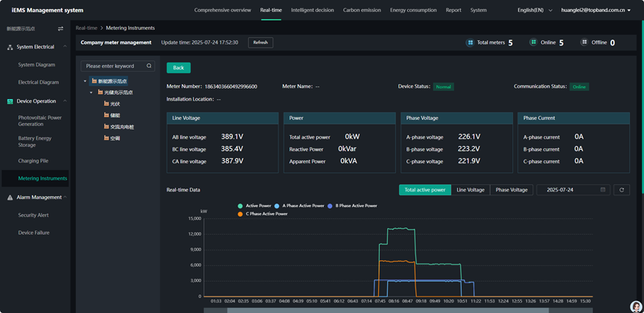Open the Carbon emission tab
The width and height of the screenshot is (644, 313).
[x=362, y=10]
